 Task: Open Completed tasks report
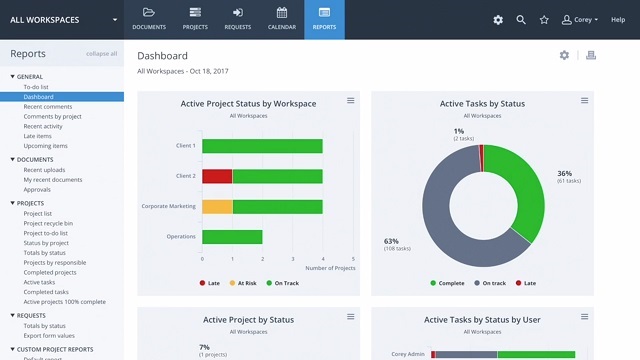pos(46,292)
